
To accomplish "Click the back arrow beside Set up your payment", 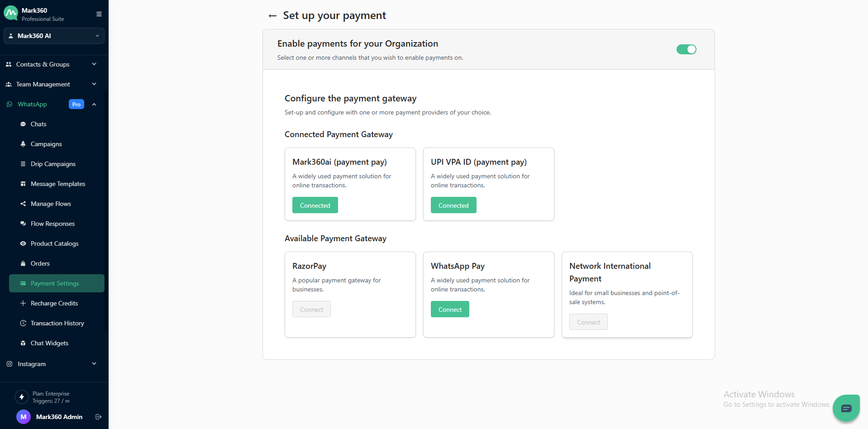I will tap(272, 16).
